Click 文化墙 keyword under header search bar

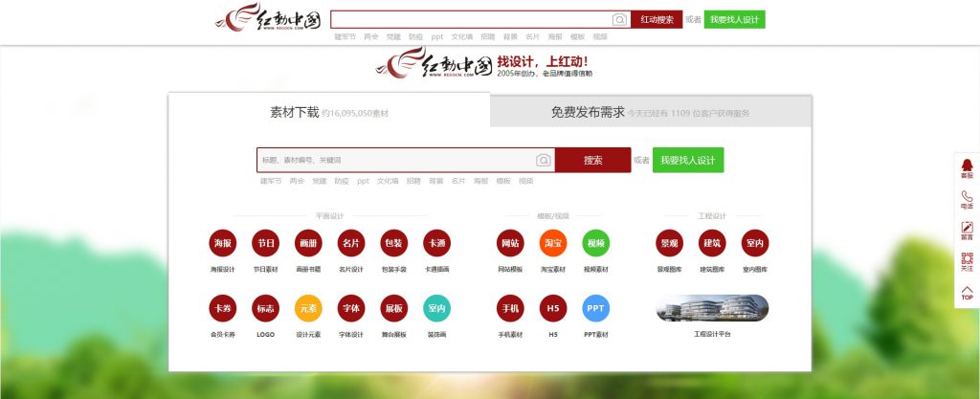point(462,37)
